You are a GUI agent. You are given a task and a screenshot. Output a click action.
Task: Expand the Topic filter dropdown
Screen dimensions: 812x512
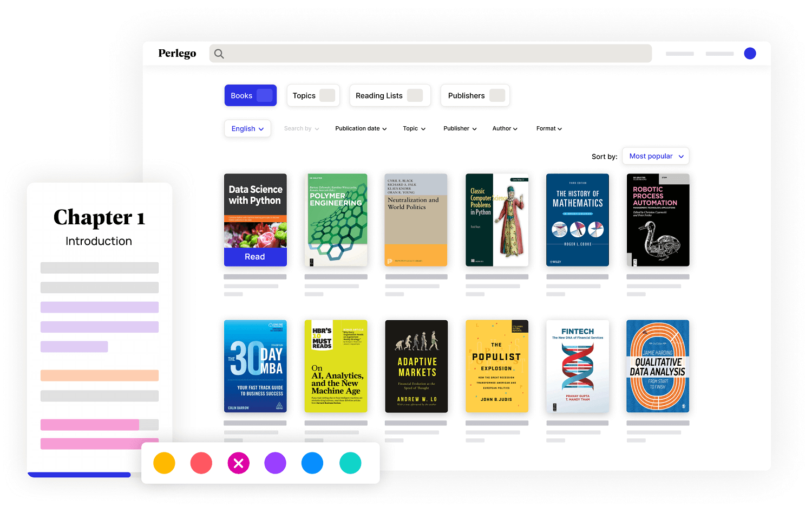pos(414,128)
